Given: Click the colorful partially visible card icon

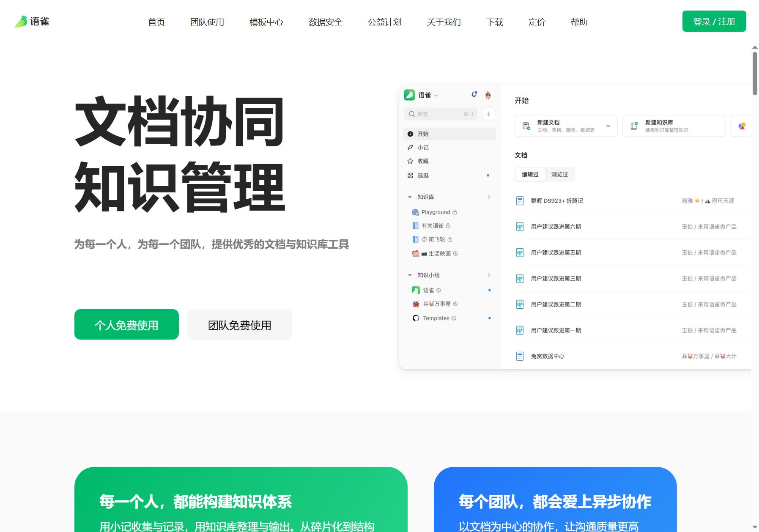Looking at the screenshot, I should pos(742,126).
